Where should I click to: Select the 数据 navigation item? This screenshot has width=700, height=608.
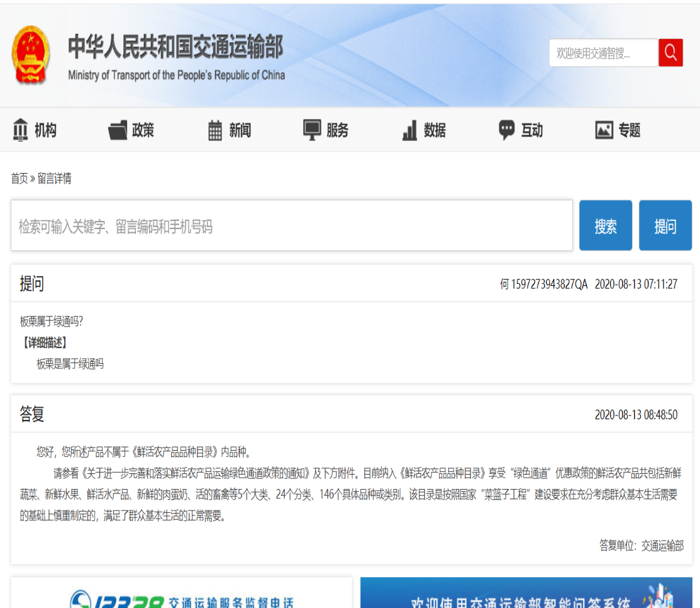click(435, 130)
